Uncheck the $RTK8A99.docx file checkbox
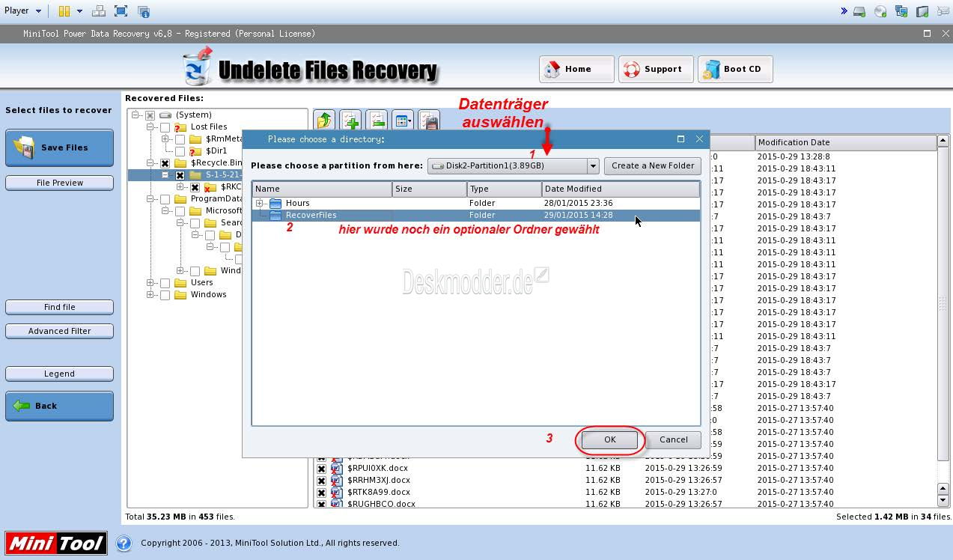Screen dimensions: 953x560 [321, 493]
